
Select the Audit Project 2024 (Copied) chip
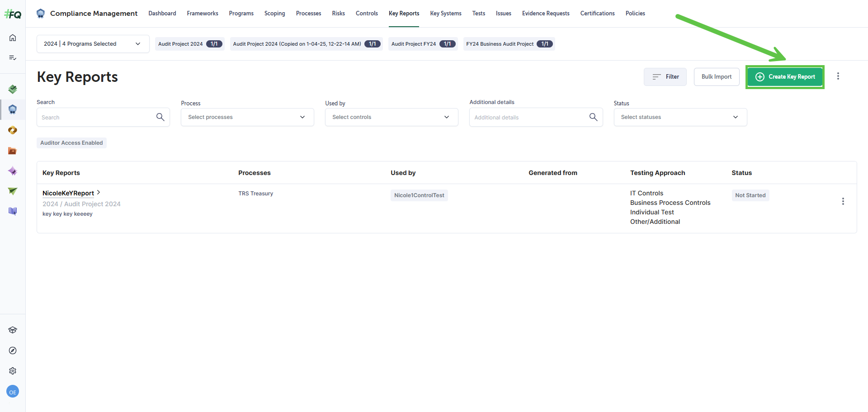(307, 44)
